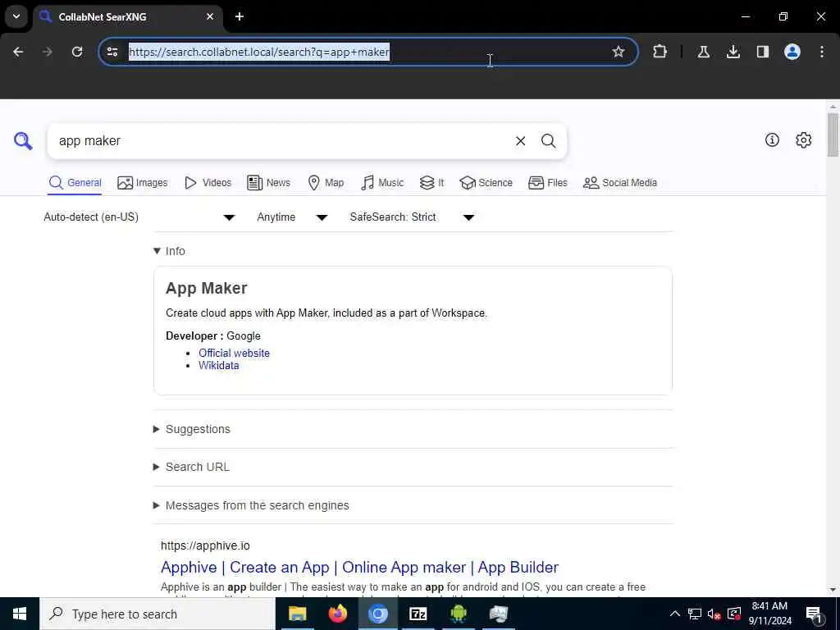Screen dimensions: 840x630
Task: Switch to the Map tab
Action: click(326, 183)
